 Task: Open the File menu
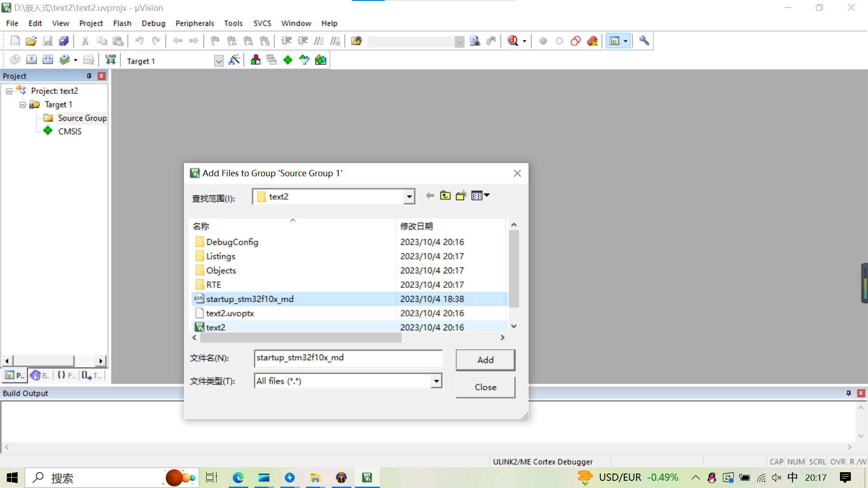[x=12, y=23]
